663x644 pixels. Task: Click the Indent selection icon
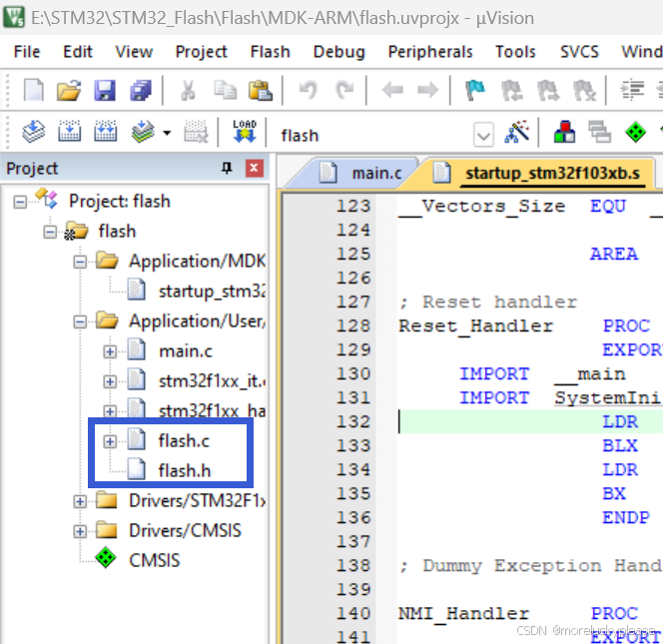coord(632,90)
